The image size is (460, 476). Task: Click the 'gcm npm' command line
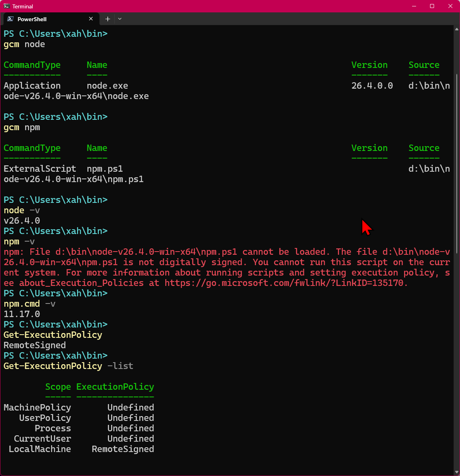tap(22, 127)
